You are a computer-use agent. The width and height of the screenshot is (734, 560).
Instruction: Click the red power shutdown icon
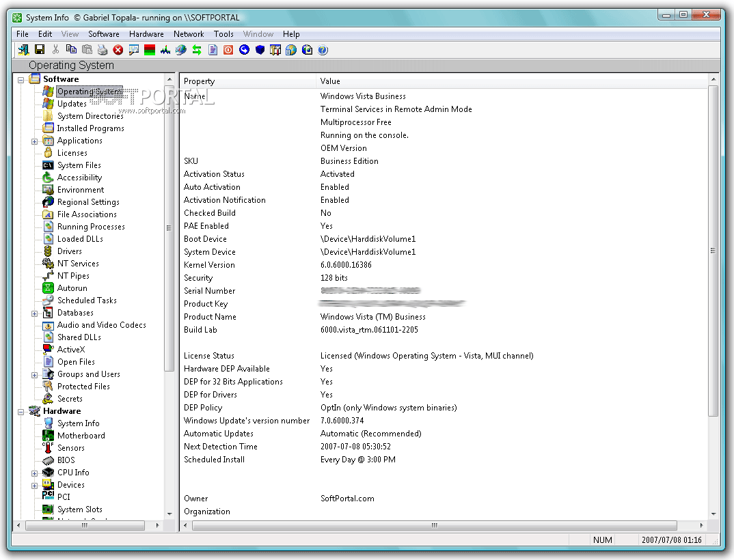[x=228, y=50]
